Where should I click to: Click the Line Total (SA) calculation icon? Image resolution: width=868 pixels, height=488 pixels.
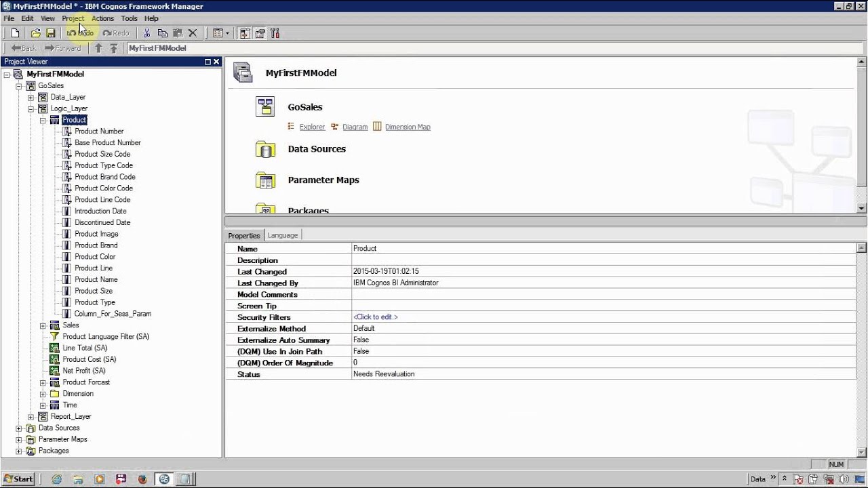55,348
